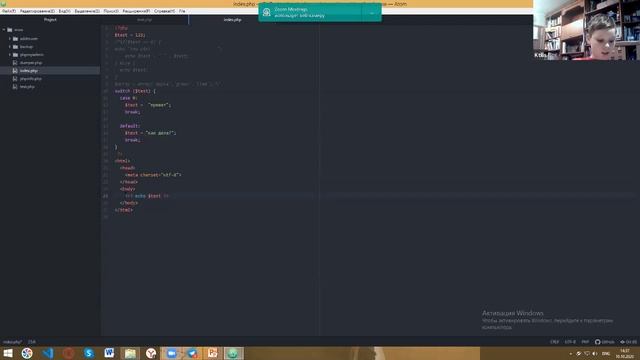
Task: Change the UTF-8 encoding in status bar
Action: point(570,342)
